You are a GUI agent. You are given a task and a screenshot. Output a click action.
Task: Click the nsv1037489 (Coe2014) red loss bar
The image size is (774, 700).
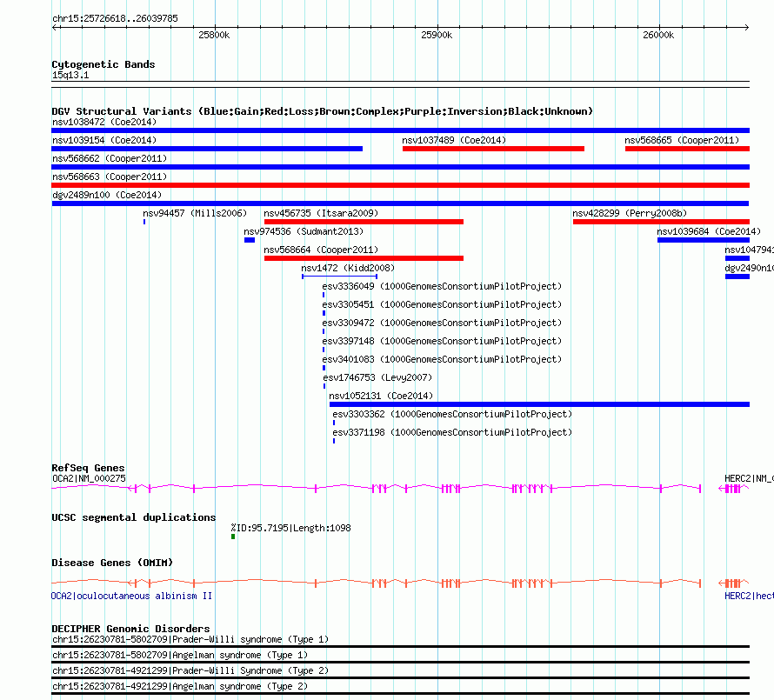pos(494,149)
